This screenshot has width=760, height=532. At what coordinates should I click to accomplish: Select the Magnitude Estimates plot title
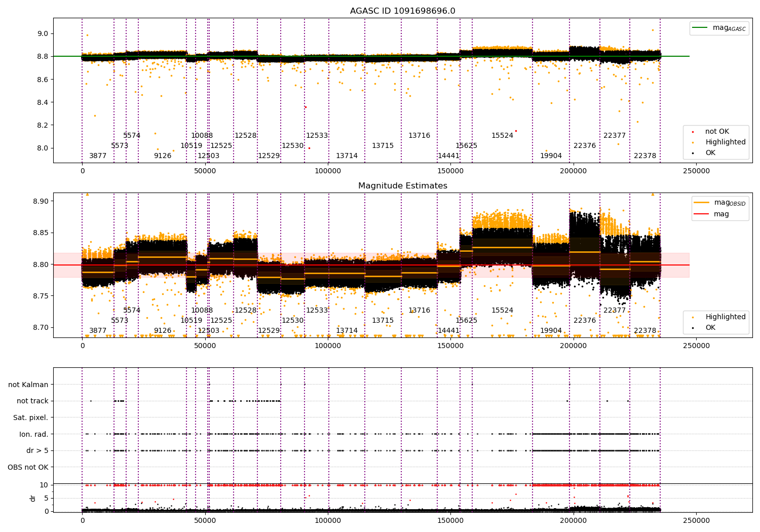pyautogui.click(x=402, y=186)
